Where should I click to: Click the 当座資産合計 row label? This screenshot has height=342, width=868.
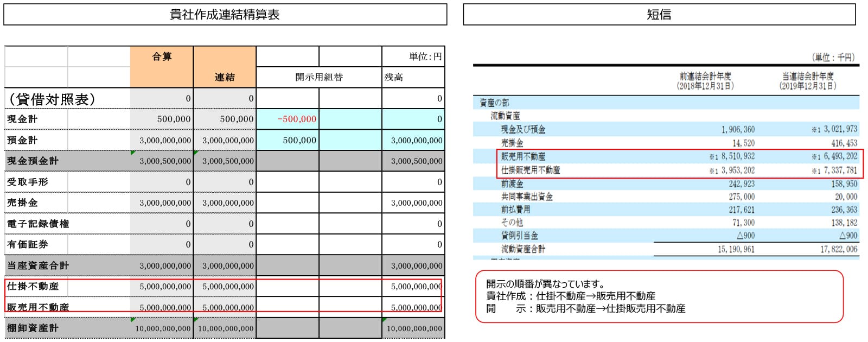[38, 265]
